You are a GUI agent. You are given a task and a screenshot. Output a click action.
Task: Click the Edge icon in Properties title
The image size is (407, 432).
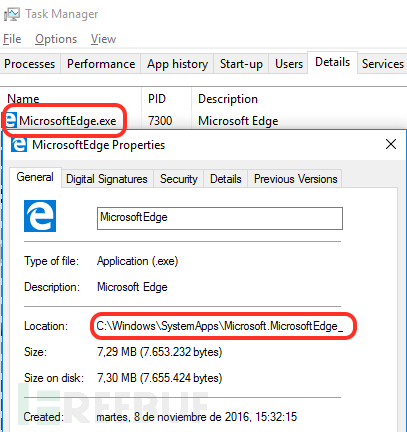click(x=19, y=145)
